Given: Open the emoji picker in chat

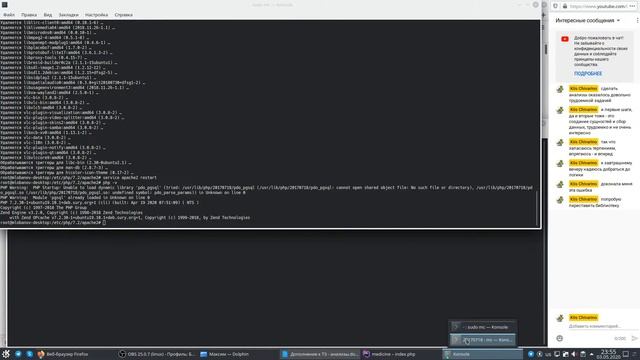Looking at the screenshot, I should click(560, 338).
